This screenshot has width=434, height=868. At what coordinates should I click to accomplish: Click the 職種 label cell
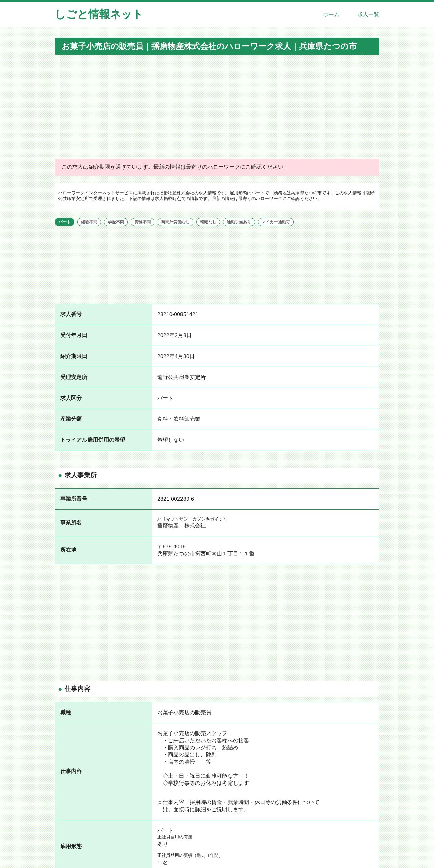coord(103,713)
